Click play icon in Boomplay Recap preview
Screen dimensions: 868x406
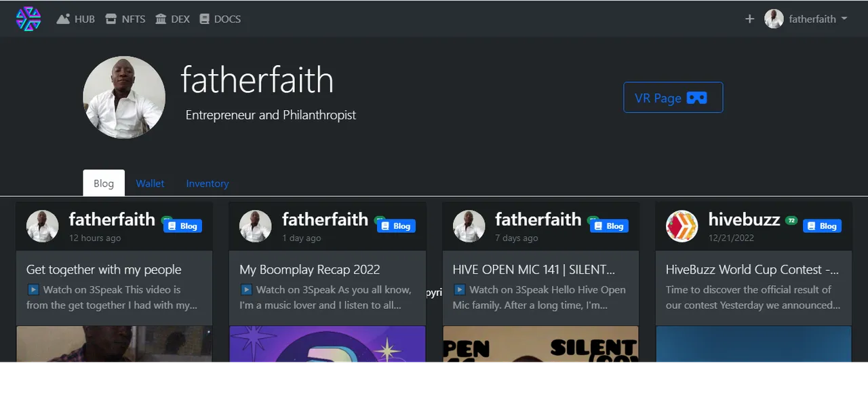coord(246,290)
